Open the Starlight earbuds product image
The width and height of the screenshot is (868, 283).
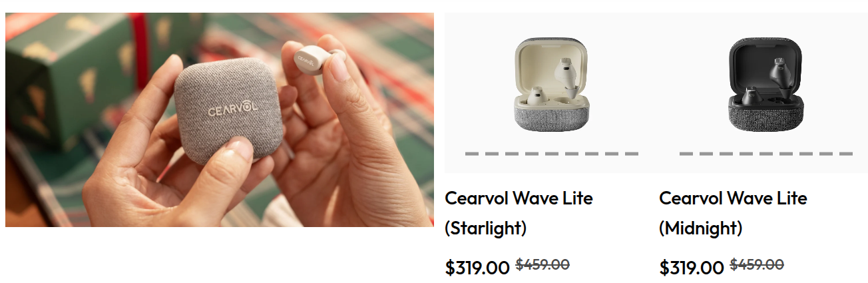[551, 85]
